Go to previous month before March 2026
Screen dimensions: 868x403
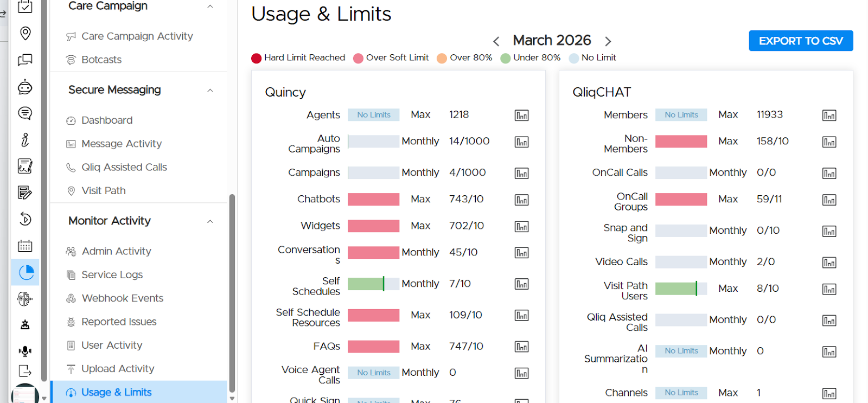click(x=496, y=41)
